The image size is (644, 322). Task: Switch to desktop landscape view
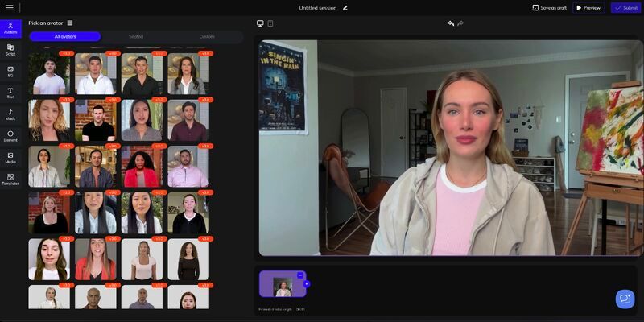[260, 23]
